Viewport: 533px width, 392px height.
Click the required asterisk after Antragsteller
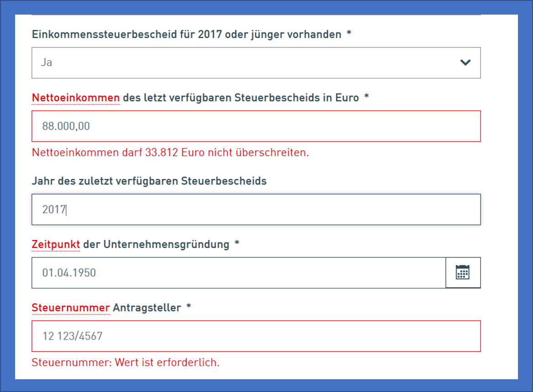(188, 308)
